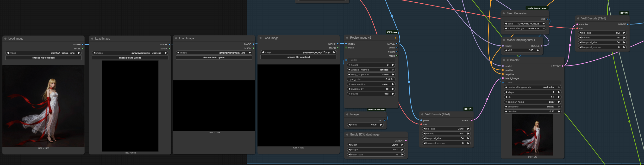The width and height of the screenshot is (644, 165).
Task: Click the Resize Image height value field
Action: 371,65
